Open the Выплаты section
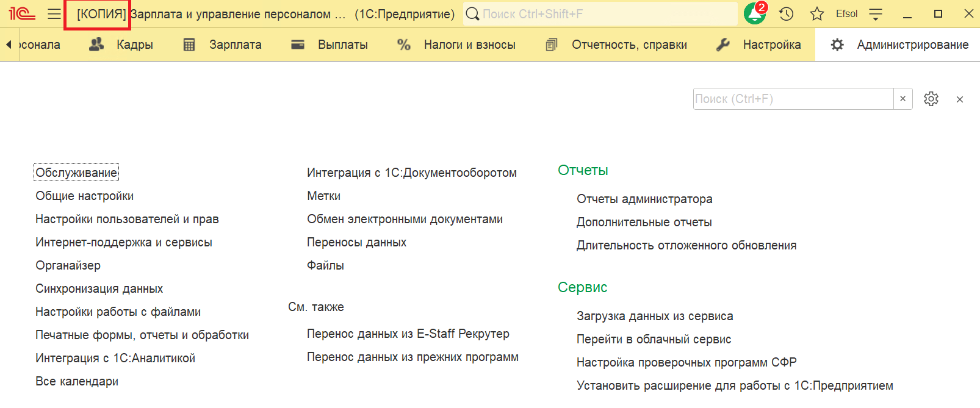 (x=343, y=45)
